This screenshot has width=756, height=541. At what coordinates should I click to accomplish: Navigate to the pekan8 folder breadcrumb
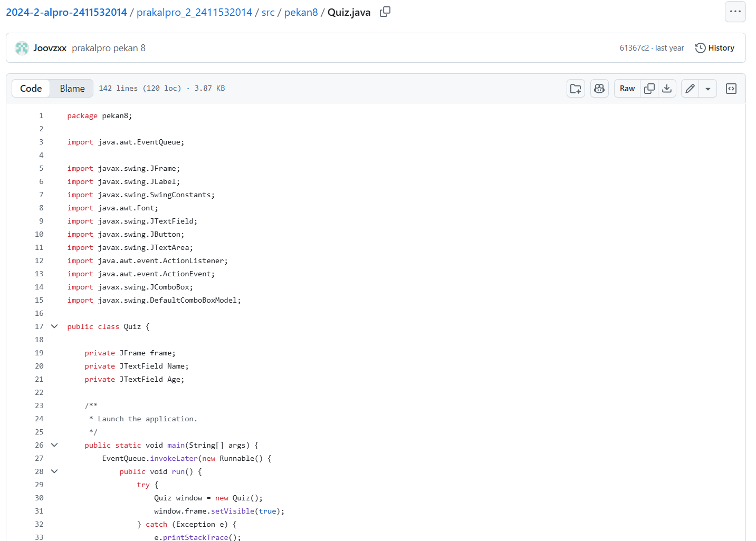click(x=301, y=12)
